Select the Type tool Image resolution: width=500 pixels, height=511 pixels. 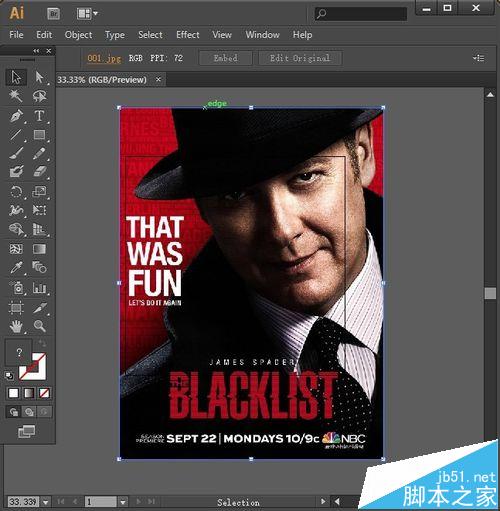coord(39,116)
